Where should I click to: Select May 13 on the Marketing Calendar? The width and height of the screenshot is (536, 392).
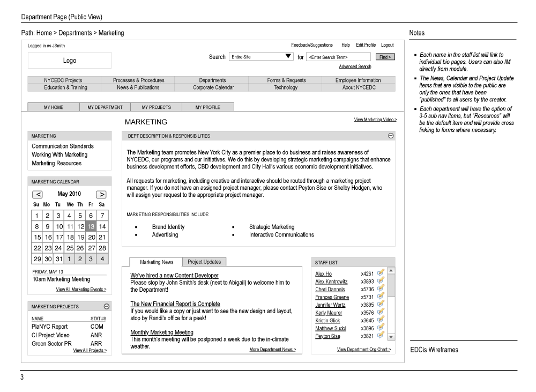click(x=91, y=226)
